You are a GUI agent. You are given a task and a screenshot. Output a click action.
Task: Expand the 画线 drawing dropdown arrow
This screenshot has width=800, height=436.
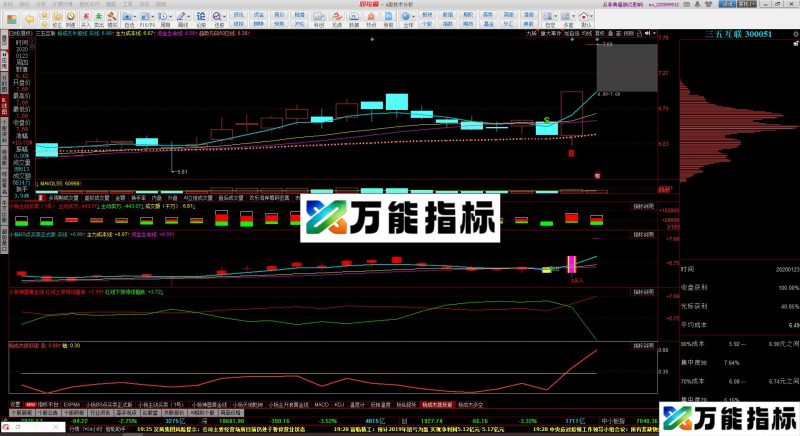188,17
